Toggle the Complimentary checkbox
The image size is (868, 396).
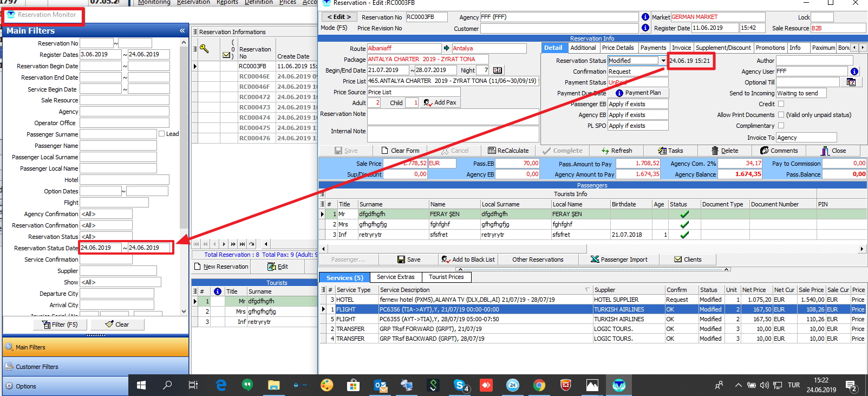coord(781,125)
